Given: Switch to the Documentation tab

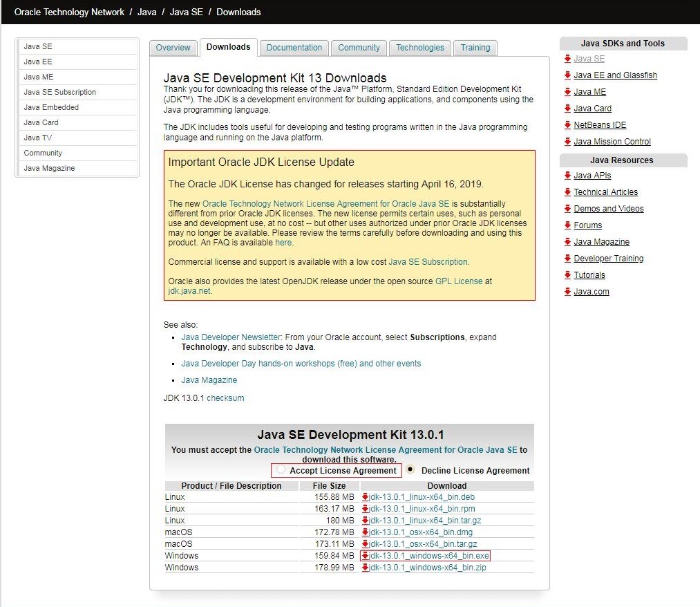Looking at the screenshot, I should tap(294, 48).
